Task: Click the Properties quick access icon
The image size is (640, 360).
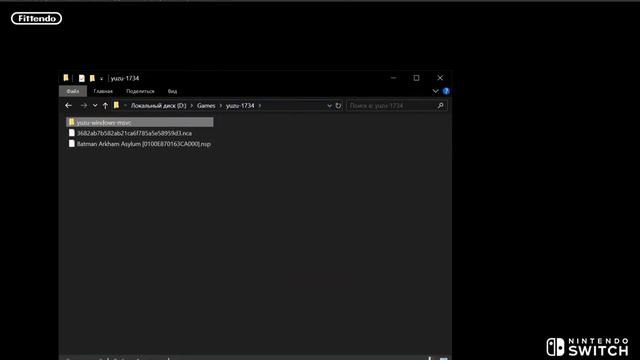Action: [x=82, y=78]
